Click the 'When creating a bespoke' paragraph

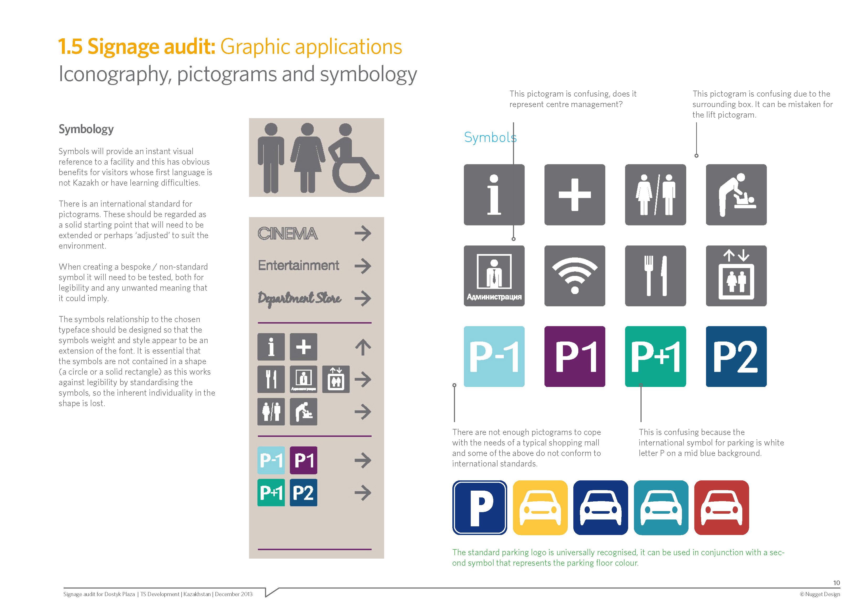pyautogui.click(x=133, y=283)
